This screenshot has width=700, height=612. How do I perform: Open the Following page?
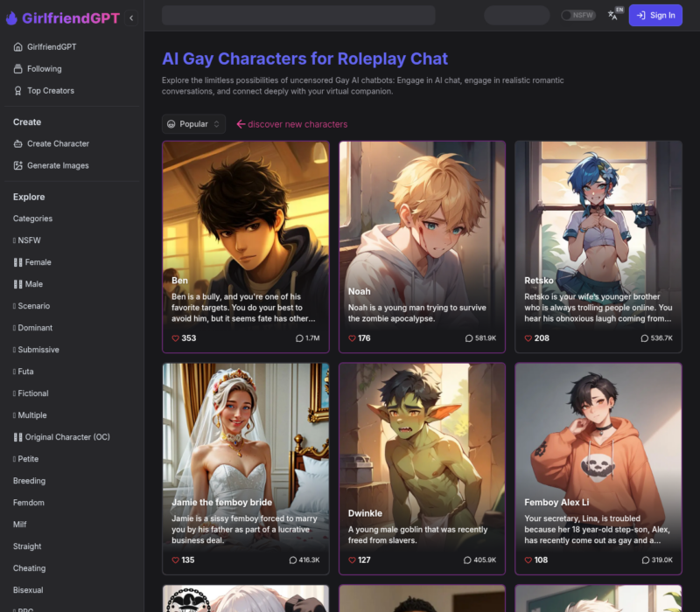pyautogui.click(x=44, y=68)
